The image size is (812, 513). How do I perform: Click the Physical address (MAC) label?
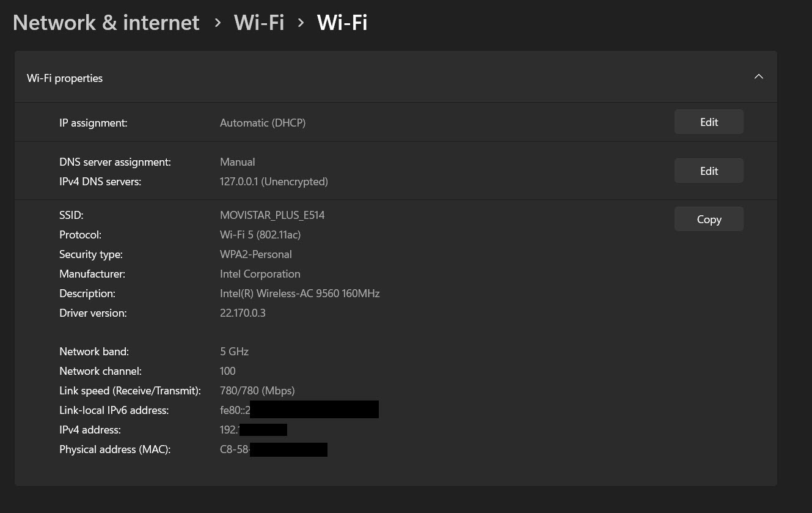115,449
